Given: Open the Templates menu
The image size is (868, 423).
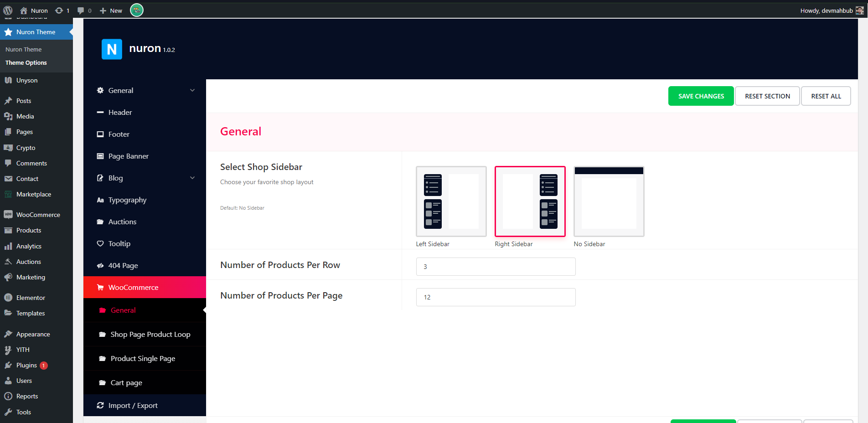Looking at the screenshot, I should [36, 313].
